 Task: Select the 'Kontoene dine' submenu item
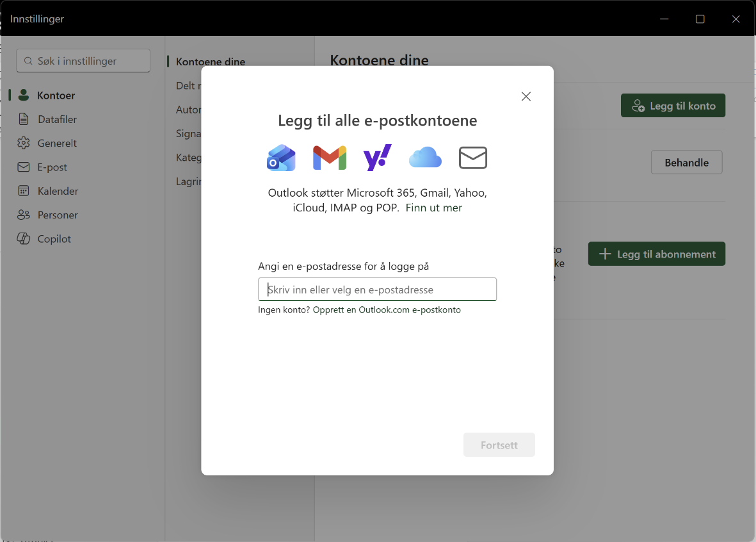click(210, 62)
